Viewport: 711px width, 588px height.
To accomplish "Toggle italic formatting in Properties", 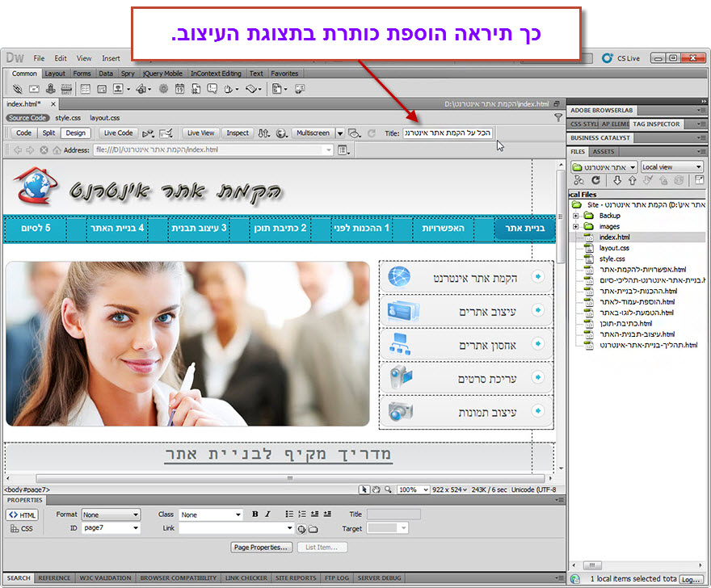I will (x=267, y=515).
